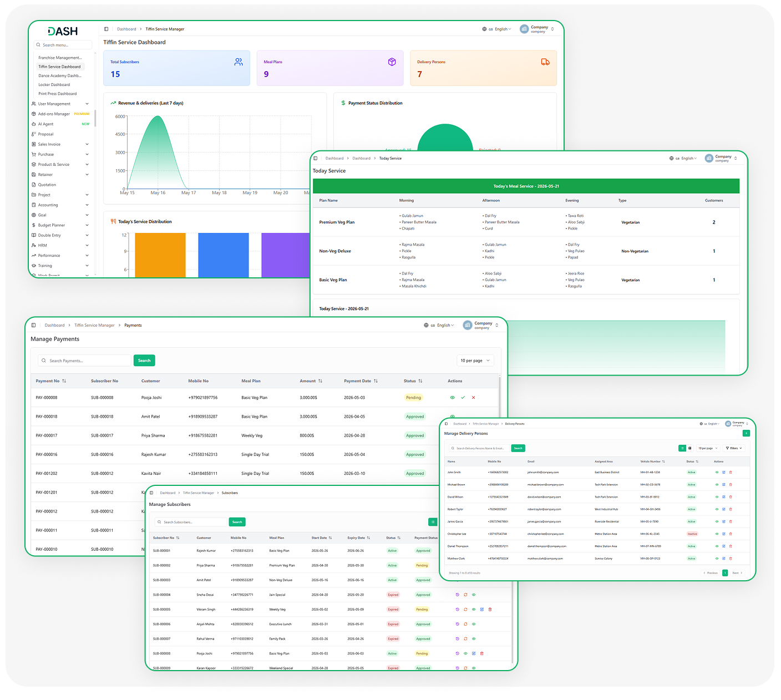
Task: Reject payment PAY-000008 with the X icon
Action: point(473,398)
